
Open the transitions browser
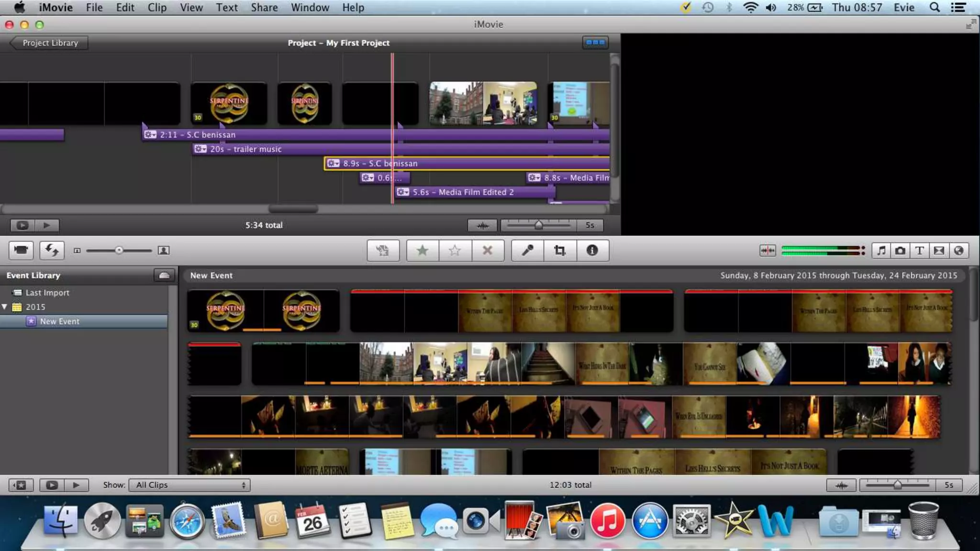pyautogui.click(x=939, y=250)
